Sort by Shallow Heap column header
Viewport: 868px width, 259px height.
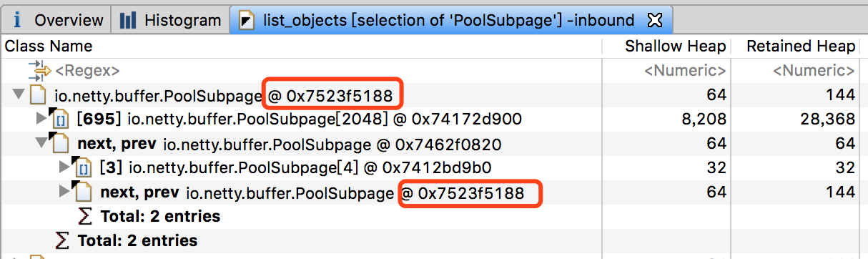point(675,47)
